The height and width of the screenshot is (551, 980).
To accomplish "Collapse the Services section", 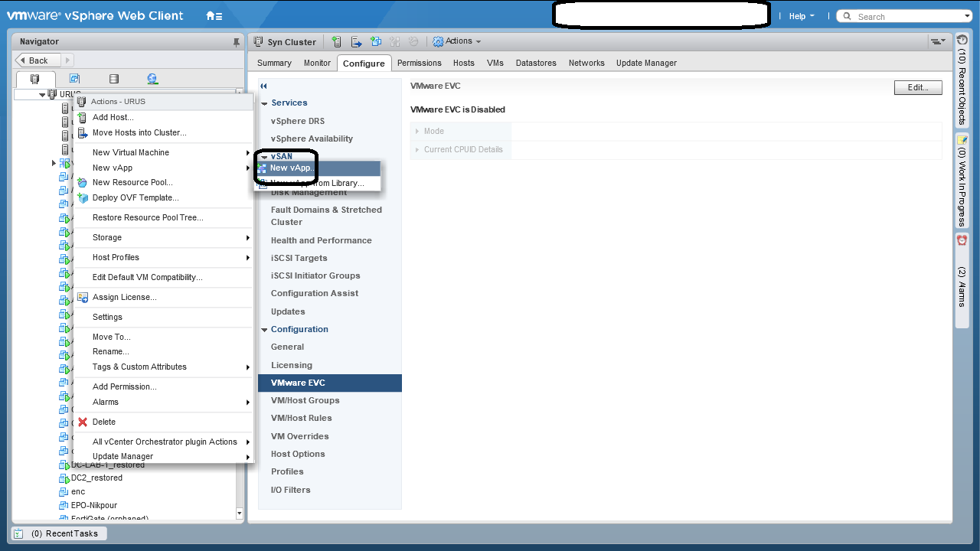I will click(x=265, y=103).
